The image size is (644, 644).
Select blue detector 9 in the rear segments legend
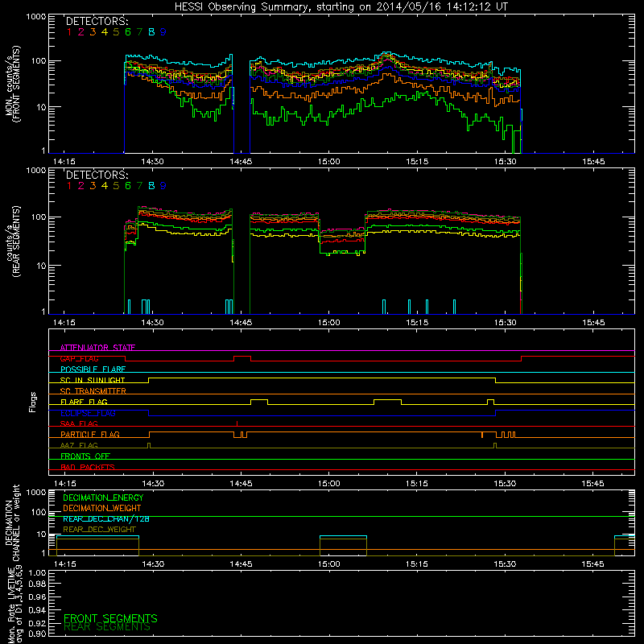163,186
